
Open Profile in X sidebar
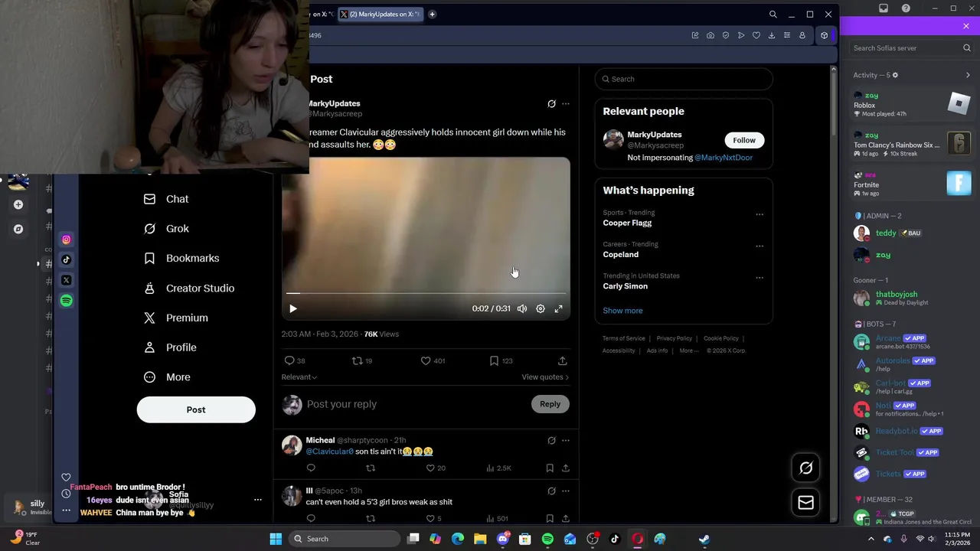[x=170, y=347]
